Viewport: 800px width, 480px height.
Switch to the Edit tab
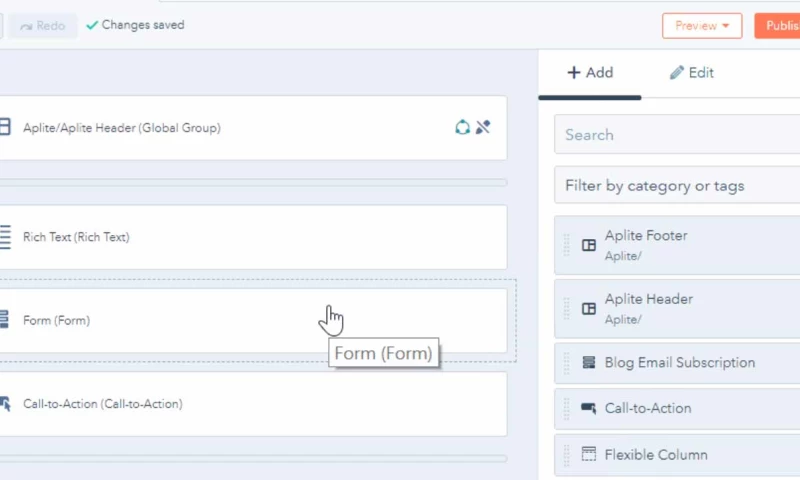[x=692, y=73]
